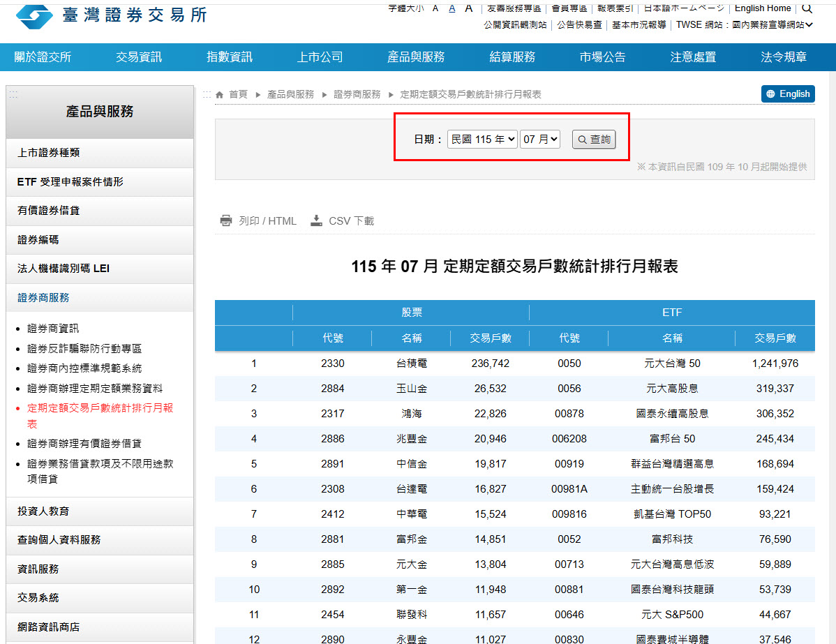The height and width of the screenshot is (644, 836).
Task: Open 查詢個人資料服務 sidebar item
Action: 100,540
